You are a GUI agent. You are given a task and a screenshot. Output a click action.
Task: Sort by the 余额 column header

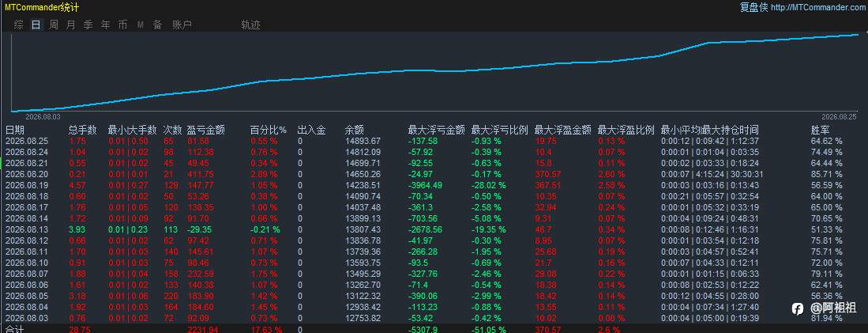coord(355,131)
